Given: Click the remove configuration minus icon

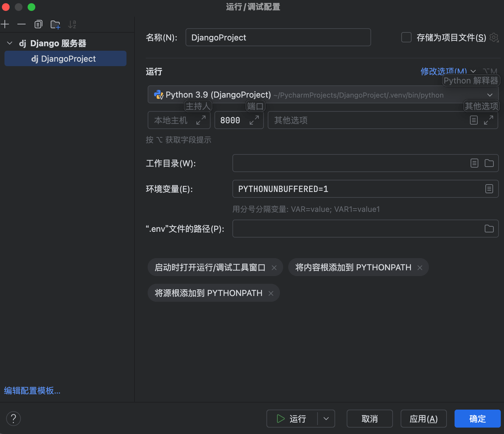Looking at the screenshot, I should click(22, 24).
